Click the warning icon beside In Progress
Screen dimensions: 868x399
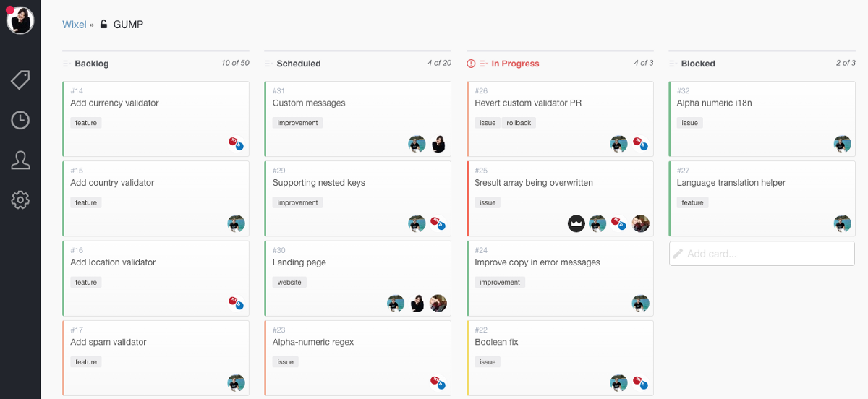coord(472,64)
